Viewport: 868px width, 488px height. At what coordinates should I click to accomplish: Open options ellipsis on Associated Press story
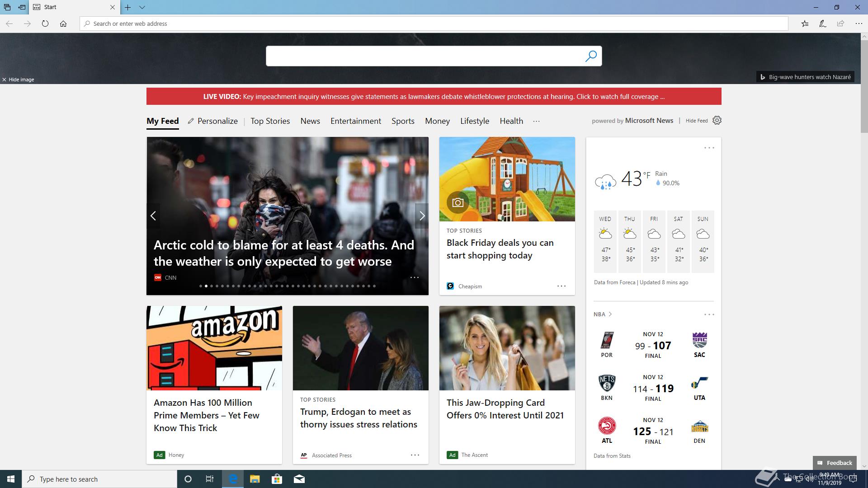pyautogui.click(x=415, y=455)
